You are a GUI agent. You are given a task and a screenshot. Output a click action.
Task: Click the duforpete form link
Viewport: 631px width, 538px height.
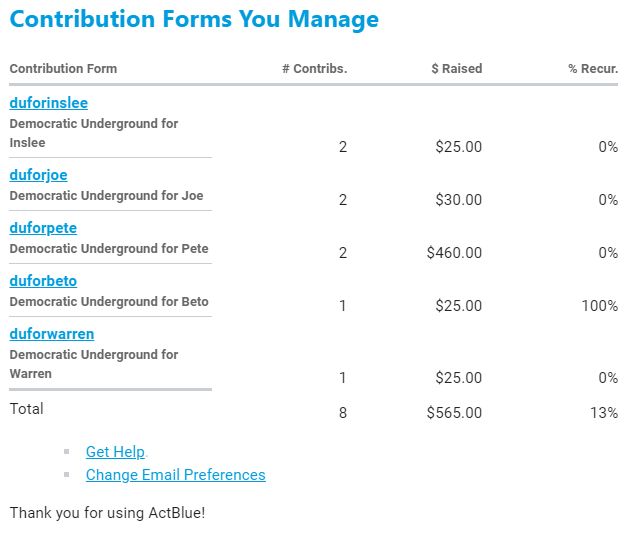[43, 228]
